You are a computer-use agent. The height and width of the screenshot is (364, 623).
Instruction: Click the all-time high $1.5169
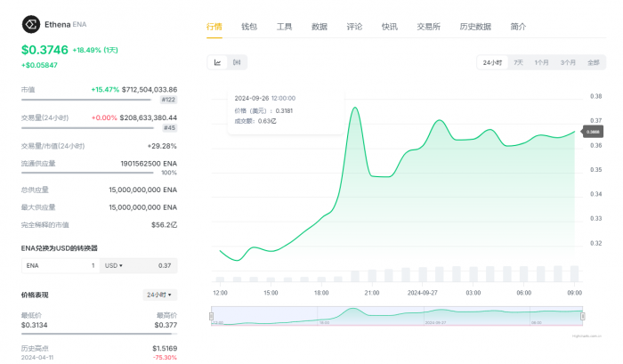tap(165, 348)
